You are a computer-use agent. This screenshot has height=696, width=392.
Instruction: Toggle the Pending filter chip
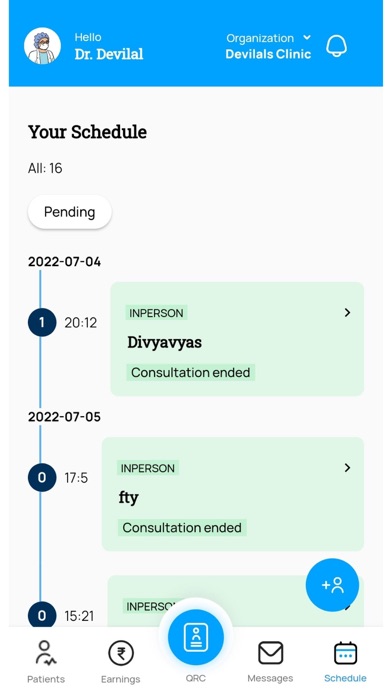pos(70,212)
